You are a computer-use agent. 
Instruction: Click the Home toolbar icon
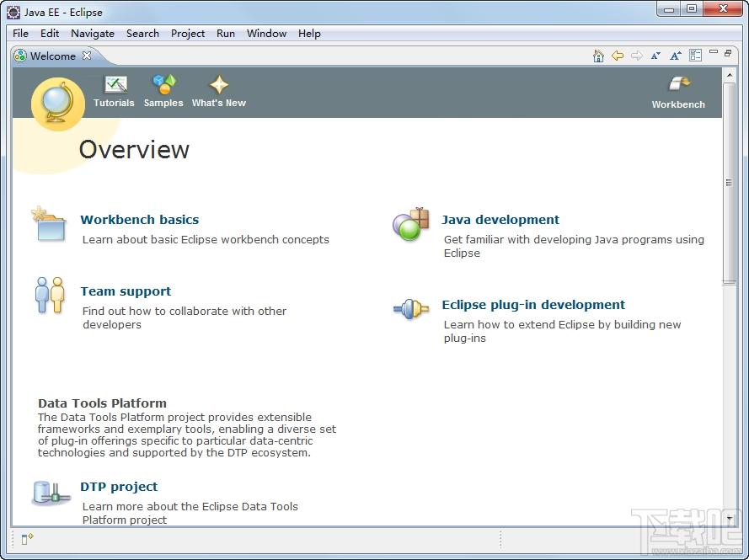pyautogui.click(x=598, y=56)
